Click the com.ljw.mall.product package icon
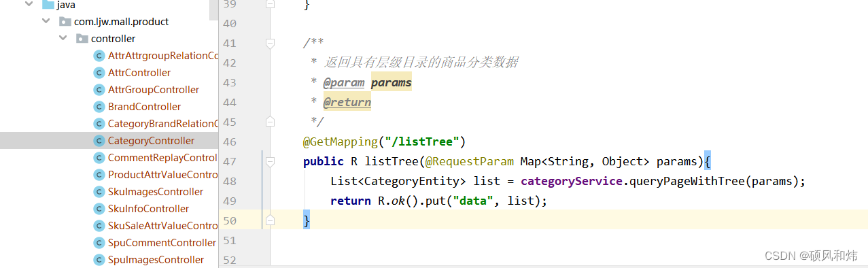Screen dimensions: 868x268 [65, 21]
